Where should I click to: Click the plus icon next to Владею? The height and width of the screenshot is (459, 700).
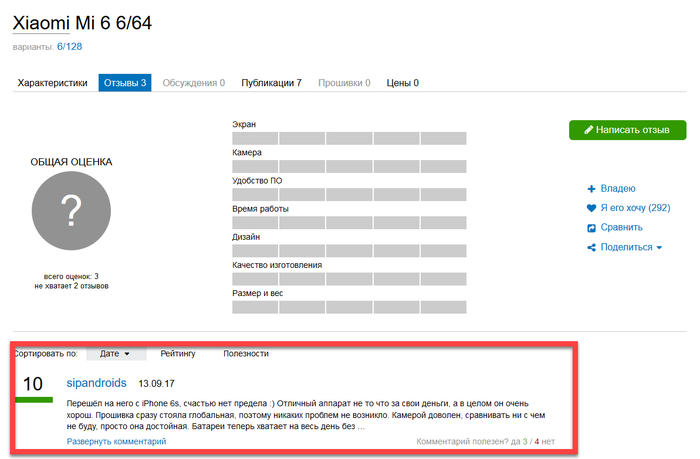pos(591,188)
